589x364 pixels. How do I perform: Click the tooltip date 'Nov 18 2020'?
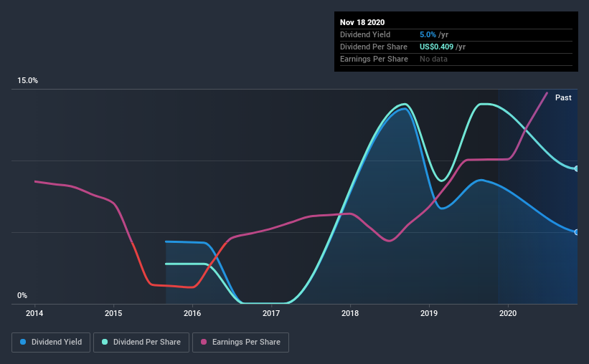(x=362, y=22)
